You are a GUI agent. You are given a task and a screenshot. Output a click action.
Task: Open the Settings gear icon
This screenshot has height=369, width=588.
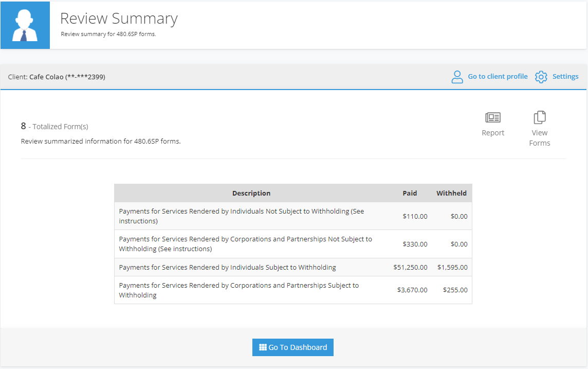541,77
